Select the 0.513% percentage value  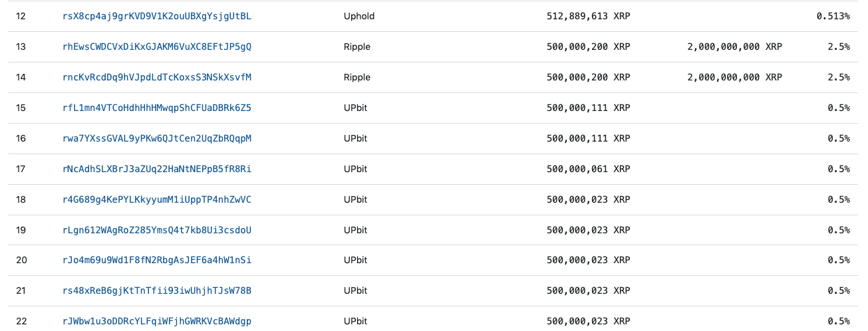pos(833,16)
